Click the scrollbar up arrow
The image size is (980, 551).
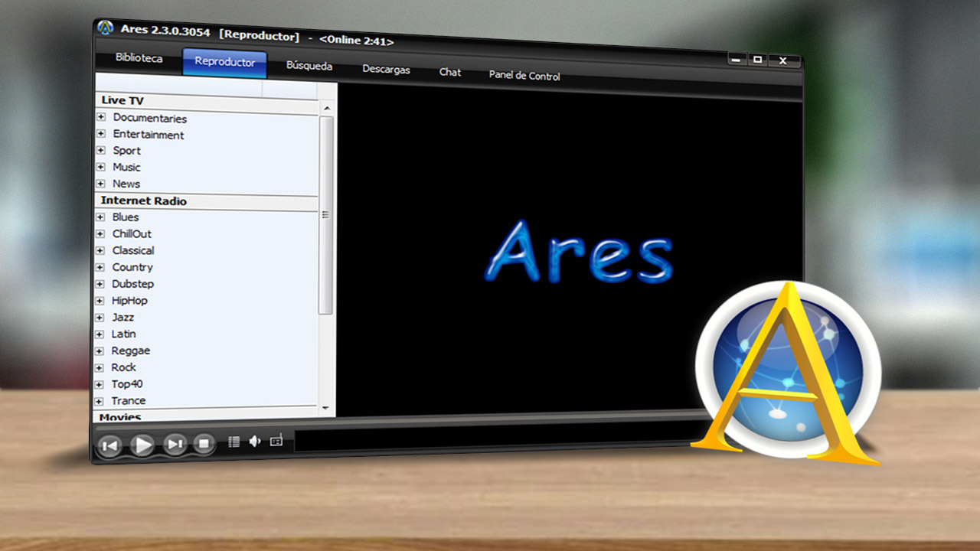coord(327,109)
